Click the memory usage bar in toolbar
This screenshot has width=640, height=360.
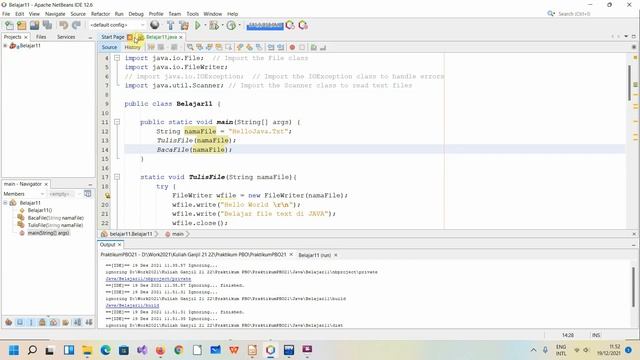pos(265,26)
